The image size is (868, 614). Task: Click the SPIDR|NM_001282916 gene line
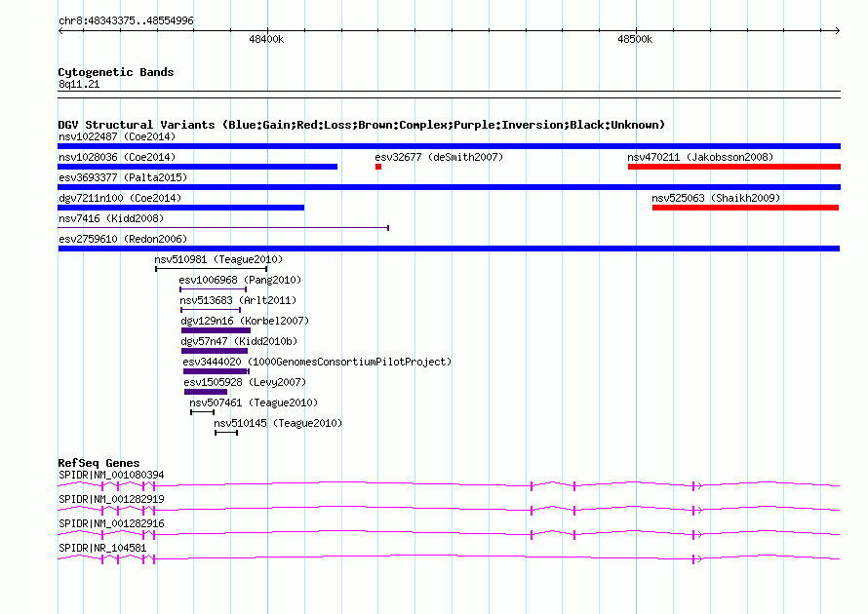(x=449, y=534)
